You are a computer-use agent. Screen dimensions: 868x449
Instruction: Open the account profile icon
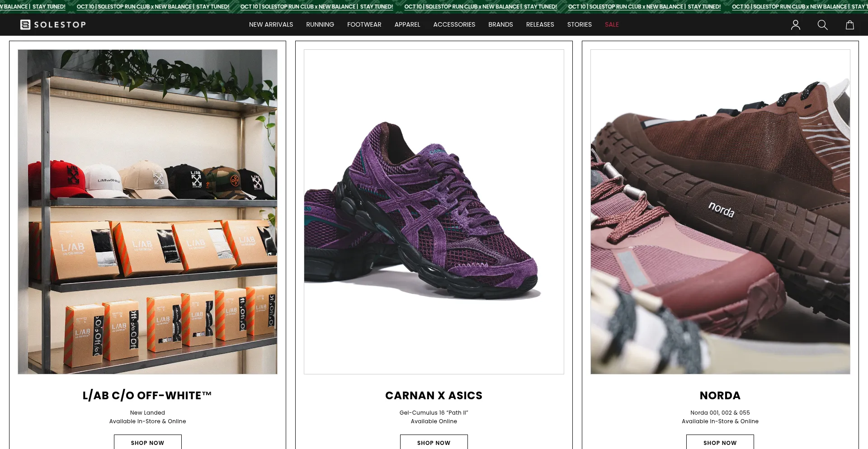796,25
